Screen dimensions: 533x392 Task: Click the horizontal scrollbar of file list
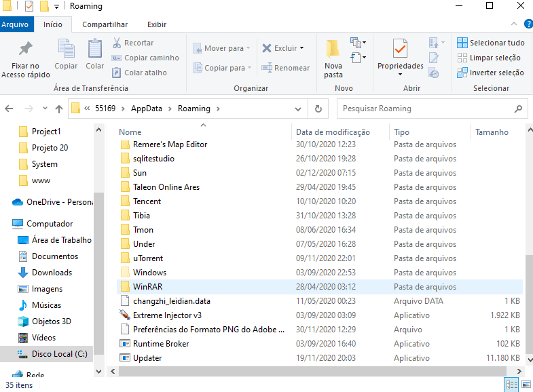(312, 371)
